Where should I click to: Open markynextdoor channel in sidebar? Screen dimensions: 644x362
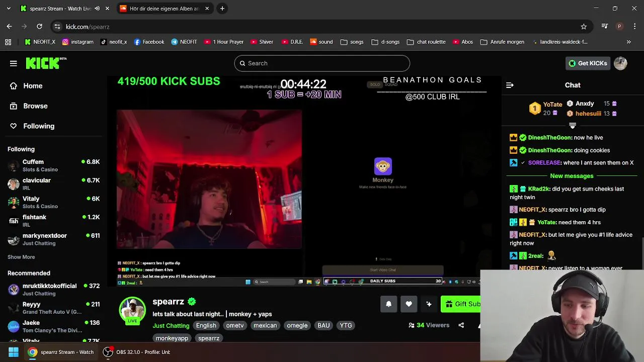53,239
